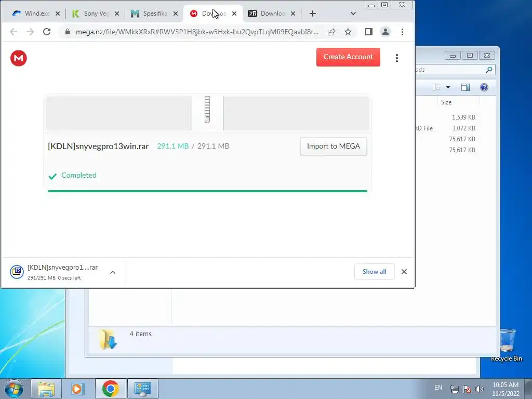Go forward in Chrome
The height and width of the screenshot is (399, 532).
[30, 32]
